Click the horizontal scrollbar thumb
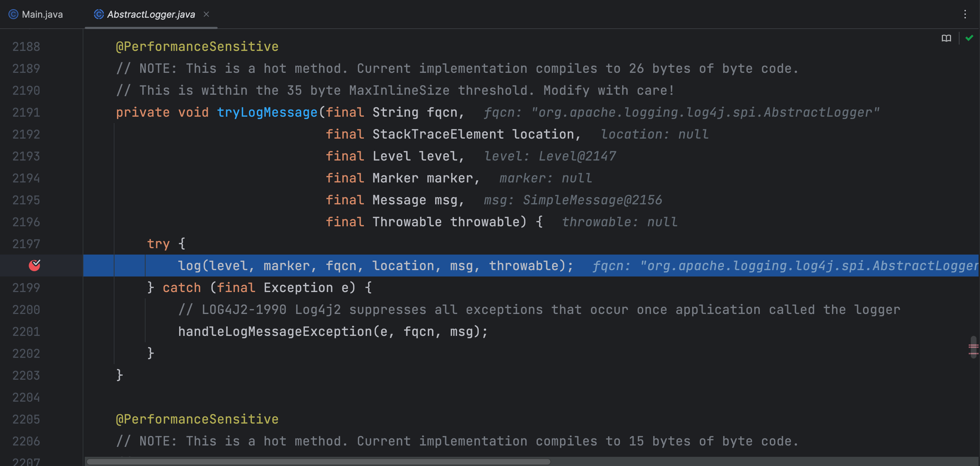980x466 pixels. point(318,461)
